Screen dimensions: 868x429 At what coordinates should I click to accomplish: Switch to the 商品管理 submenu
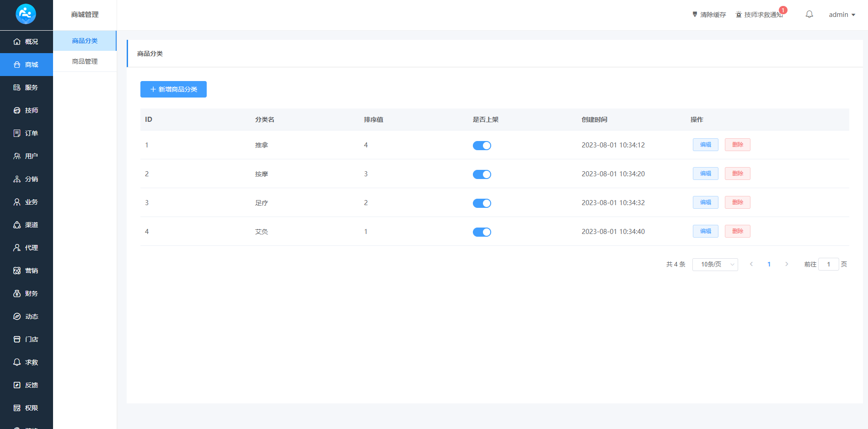point(85,61)
